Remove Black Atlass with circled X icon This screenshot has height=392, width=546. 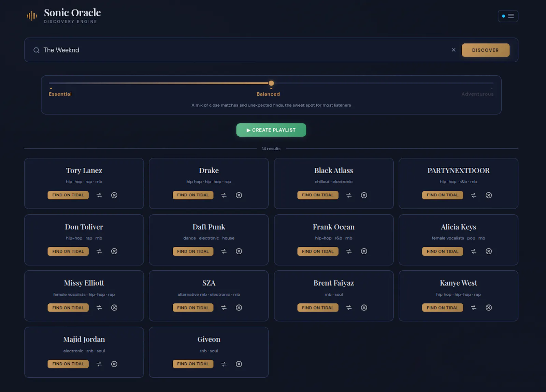pyautogui.click(x=364, y=195)
